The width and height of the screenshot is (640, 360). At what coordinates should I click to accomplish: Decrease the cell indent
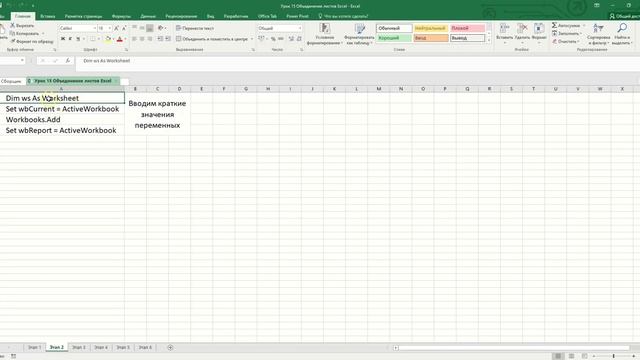(160, 39)
